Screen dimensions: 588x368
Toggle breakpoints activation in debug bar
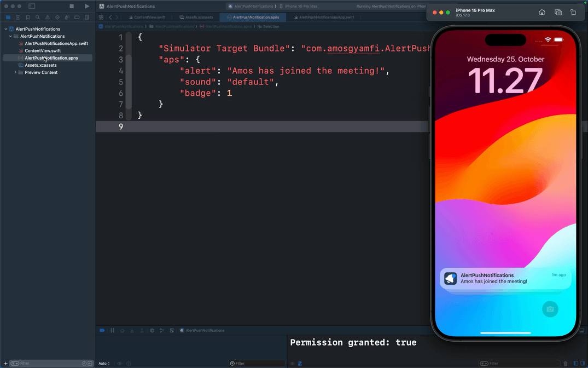102,330
